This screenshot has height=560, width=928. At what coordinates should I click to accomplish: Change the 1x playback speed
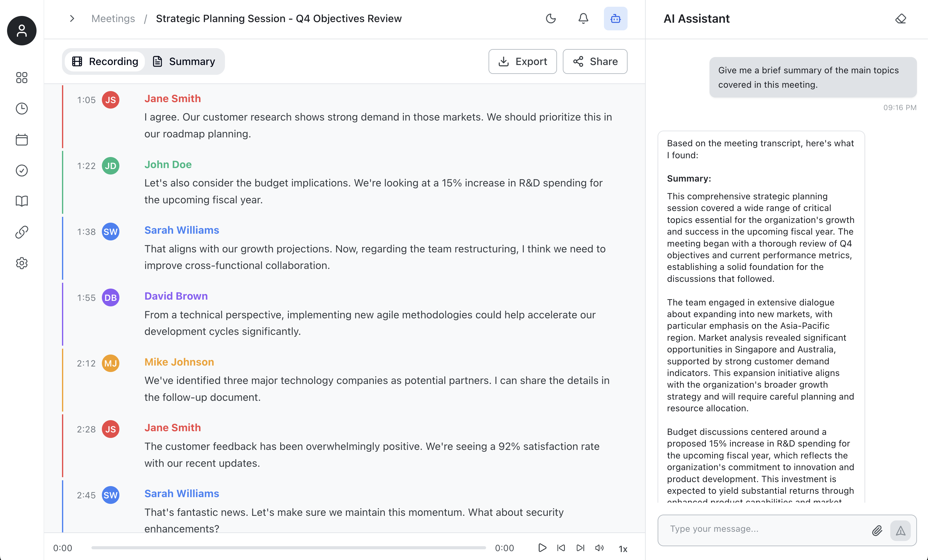pyautogui.click(x=623, y=549)
